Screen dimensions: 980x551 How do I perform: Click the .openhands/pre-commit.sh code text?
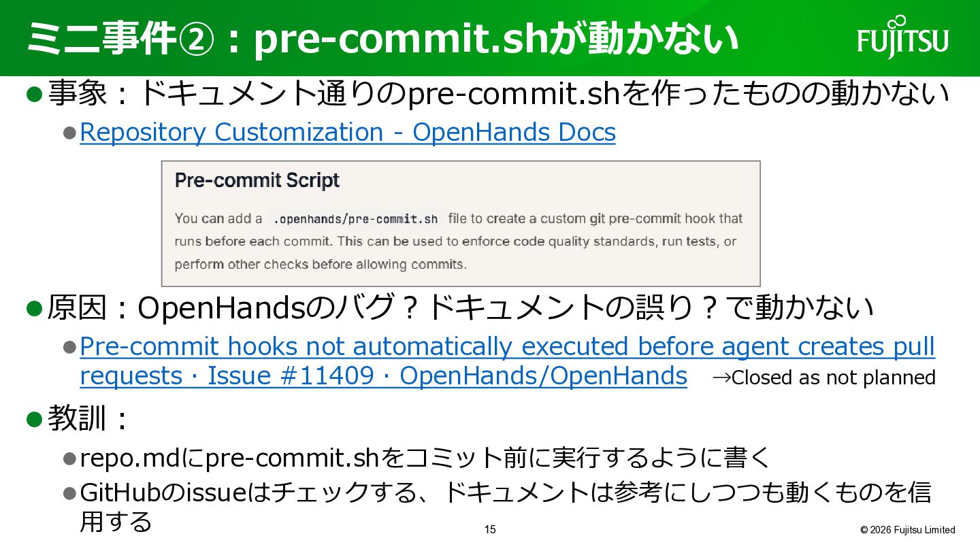point(355,219)
